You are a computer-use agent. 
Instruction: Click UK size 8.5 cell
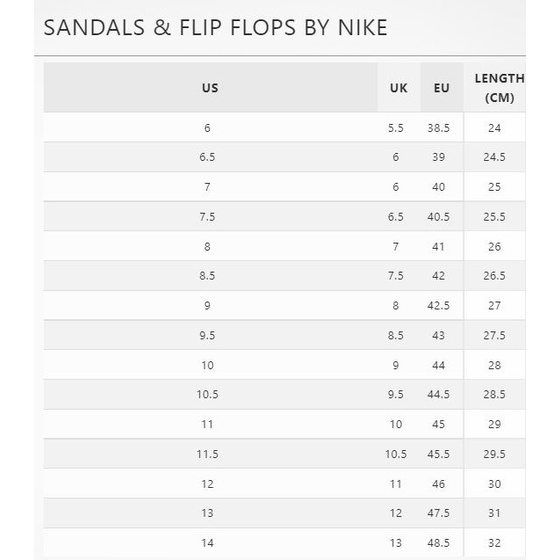click(396, 335)
